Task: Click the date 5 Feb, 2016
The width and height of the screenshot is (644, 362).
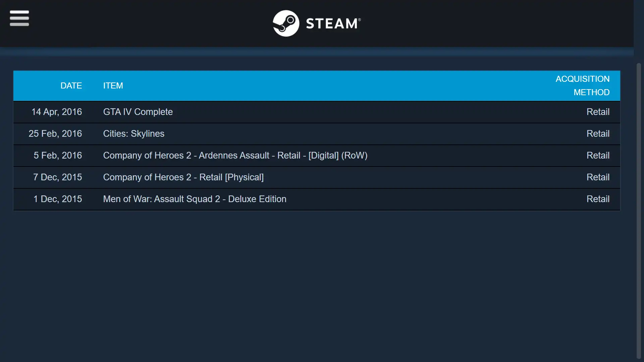Action: [x=58, y=156]
